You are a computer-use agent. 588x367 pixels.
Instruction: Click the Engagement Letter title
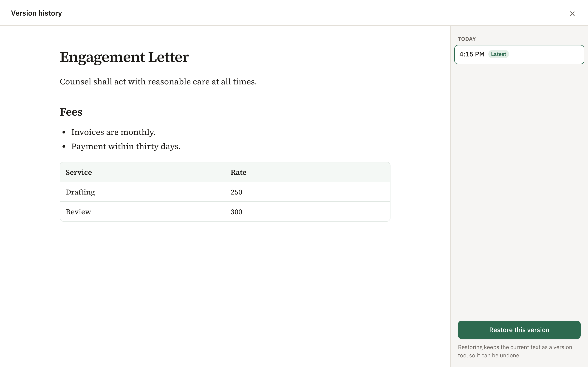124,57
